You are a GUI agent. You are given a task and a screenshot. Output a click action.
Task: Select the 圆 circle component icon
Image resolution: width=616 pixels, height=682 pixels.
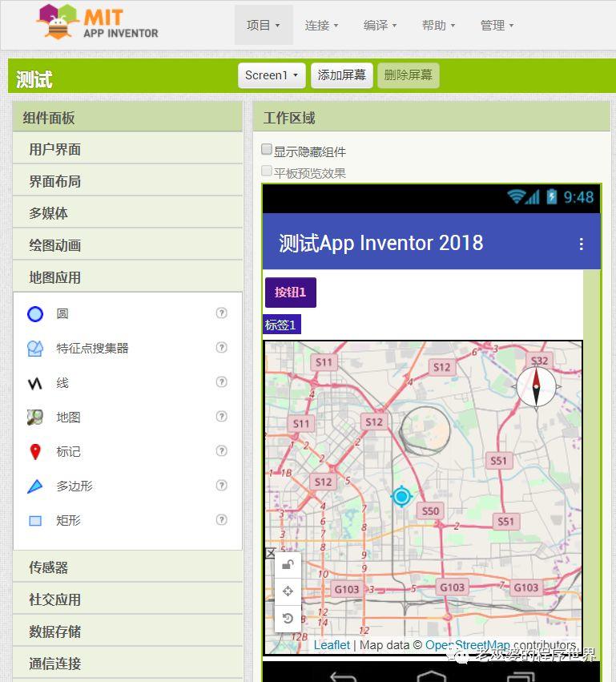[x=35, y=313]
